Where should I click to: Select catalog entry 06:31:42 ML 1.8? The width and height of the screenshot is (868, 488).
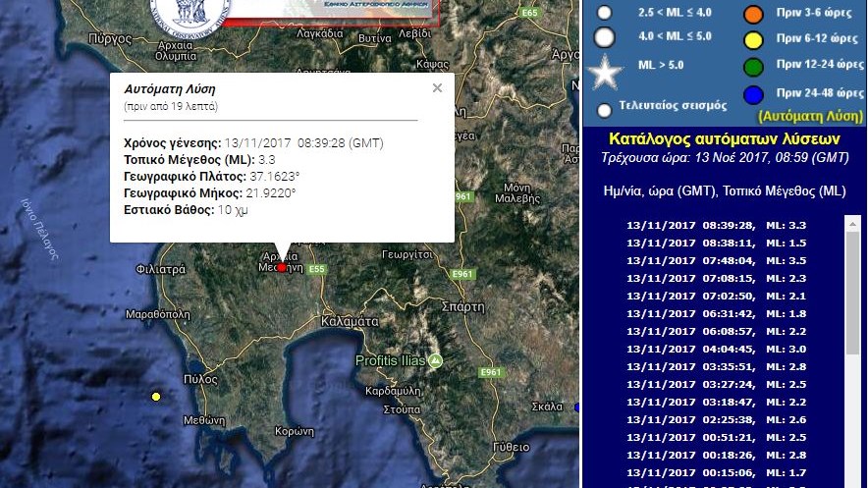716,314
